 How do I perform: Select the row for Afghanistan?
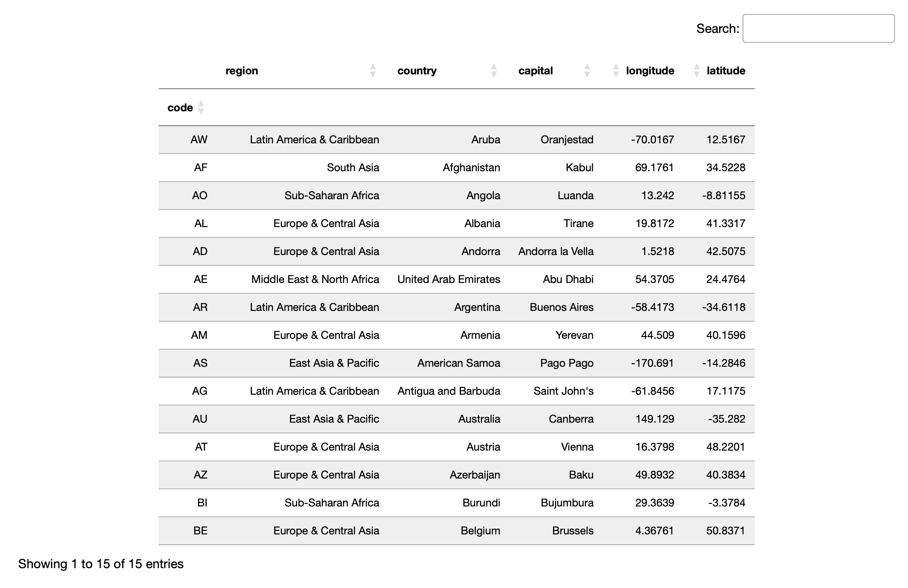click(x=451, y=167)
